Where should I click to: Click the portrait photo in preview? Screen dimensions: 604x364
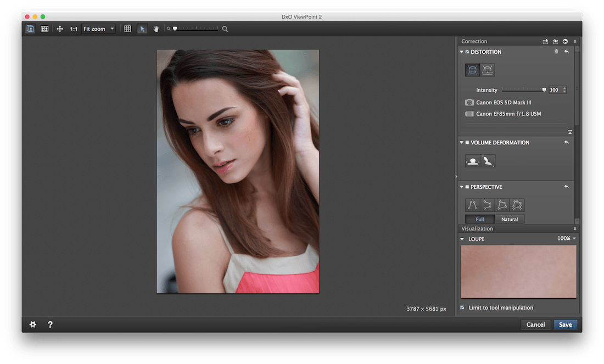coord(238,171)
